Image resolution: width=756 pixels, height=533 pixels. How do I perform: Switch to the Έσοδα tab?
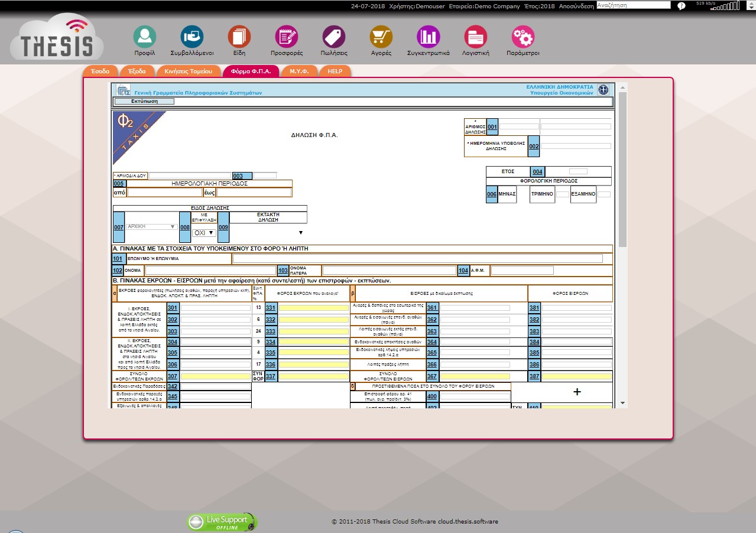pos(100,71)
